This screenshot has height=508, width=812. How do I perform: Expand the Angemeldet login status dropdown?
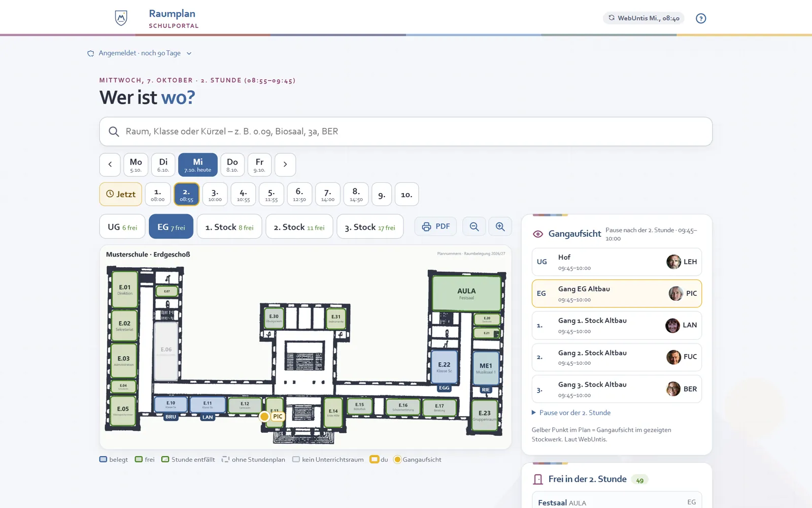[140, 53]
